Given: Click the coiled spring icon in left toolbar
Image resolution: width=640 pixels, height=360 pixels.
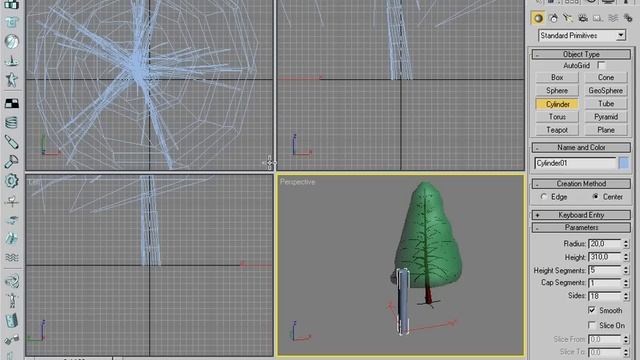Looking at the screenshot, I should (11, 122).
